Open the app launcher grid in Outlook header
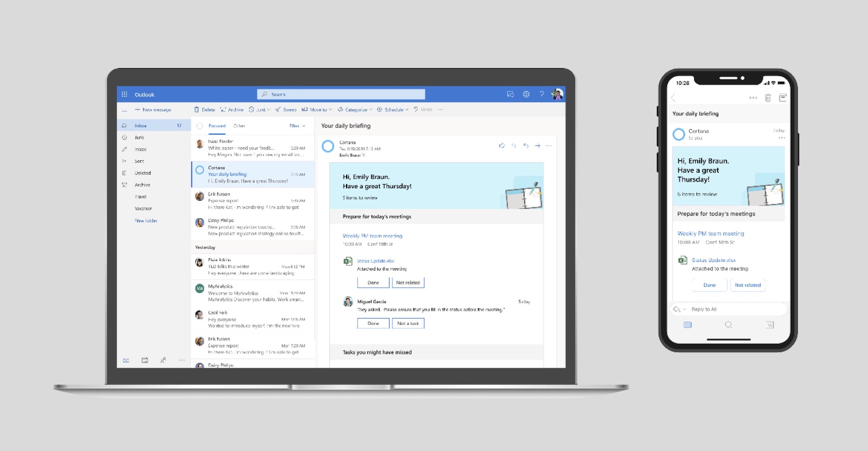This screenshot has width=868, height=451. tap(124, 94)
